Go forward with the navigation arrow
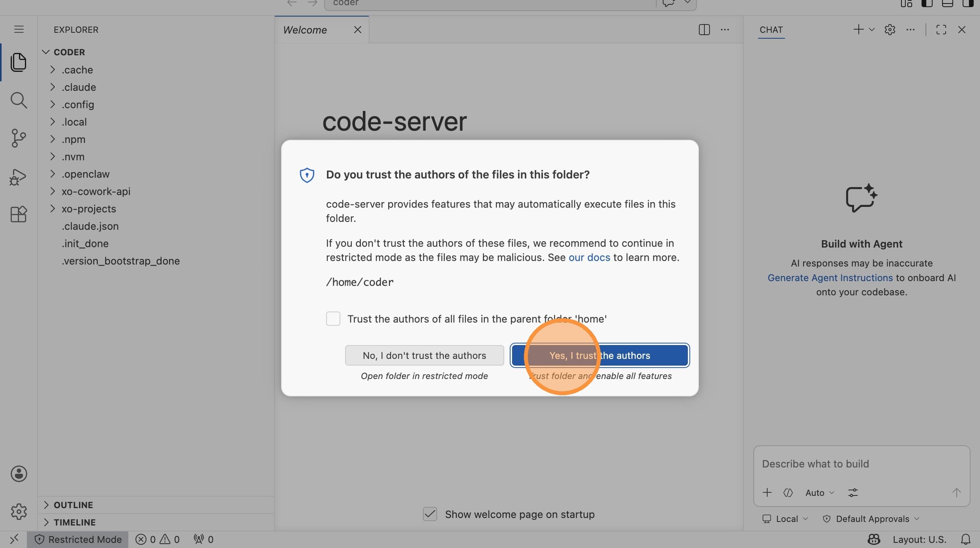980x548 pixels. [312, 3]
